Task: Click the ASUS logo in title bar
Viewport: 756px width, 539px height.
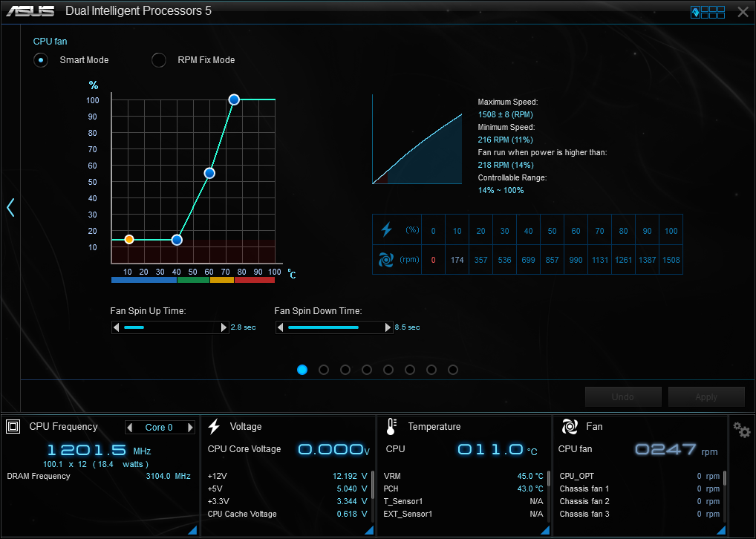Action: (30, 11)
